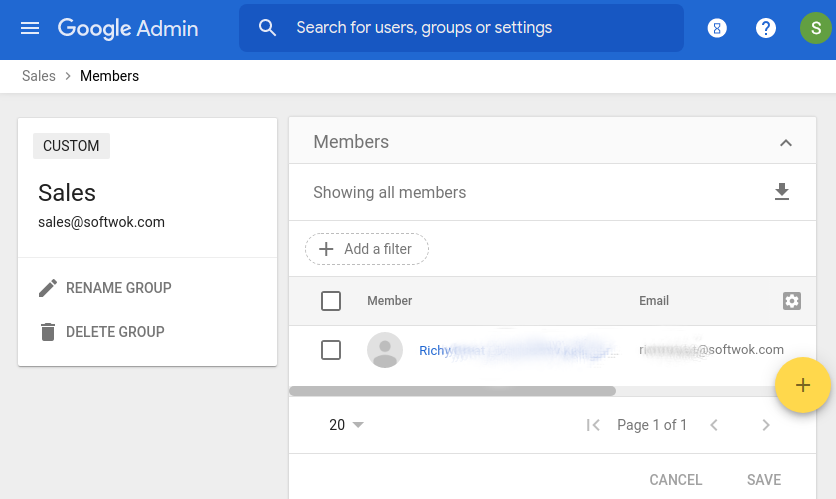Add a filter to members

pyautogui.click(x=367, y=249)
